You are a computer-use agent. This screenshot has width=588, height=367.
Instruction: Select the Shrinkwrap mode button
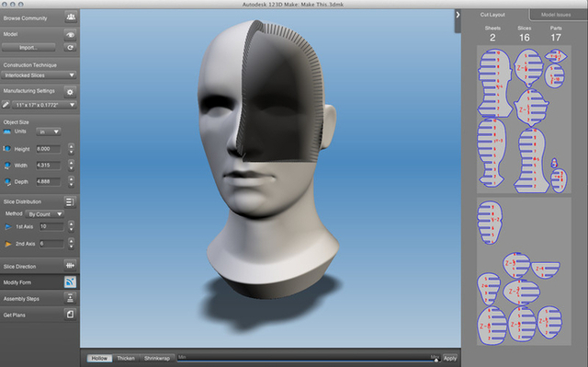157,359
